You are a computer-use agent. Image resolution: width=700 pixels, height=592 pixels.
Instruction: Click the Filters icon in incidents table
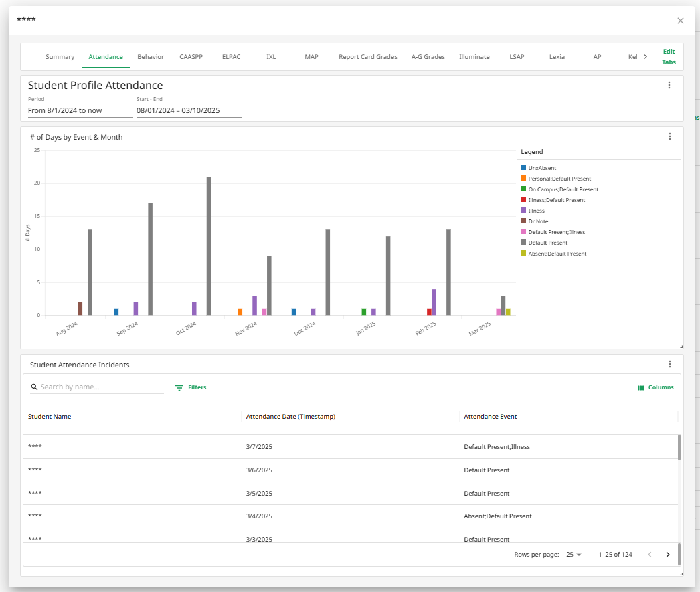click(179, 387)
